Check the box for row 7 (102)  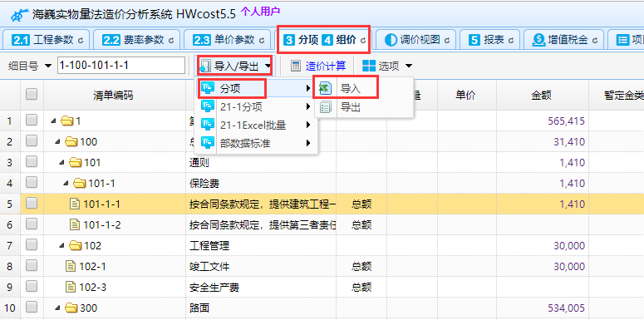click(x=32, y=245)
